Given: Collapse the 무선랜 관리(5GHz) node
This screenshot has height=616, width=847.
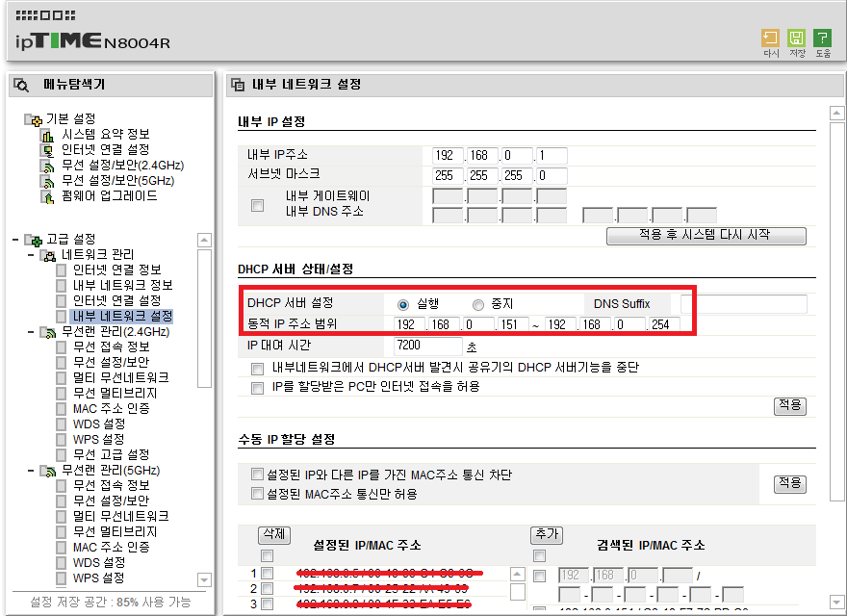Looking at the screenshot, I should [31, 471].
